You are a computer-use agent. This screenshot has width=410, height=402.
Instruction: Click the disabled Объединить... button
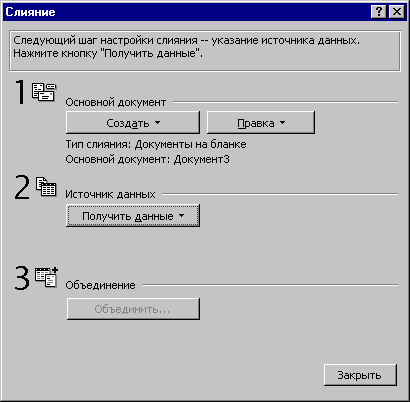tap(133, 309)
